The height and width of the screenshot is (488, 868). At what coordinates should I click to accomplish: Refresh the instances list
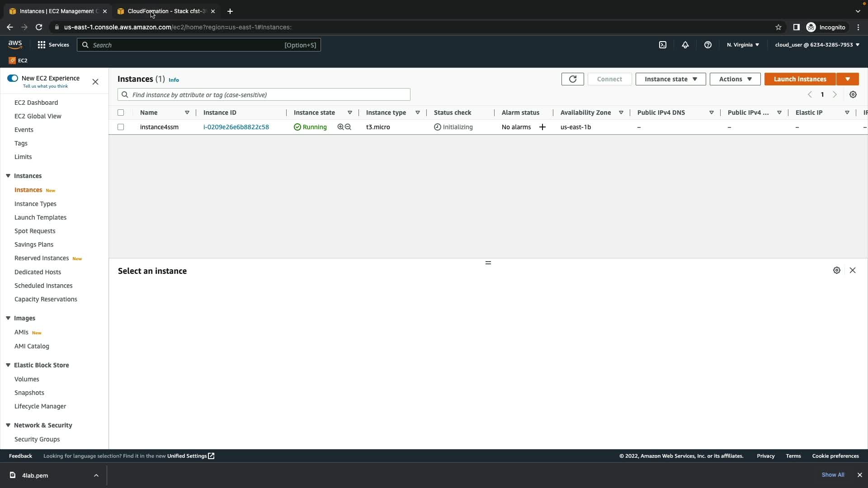click(572, 79)
